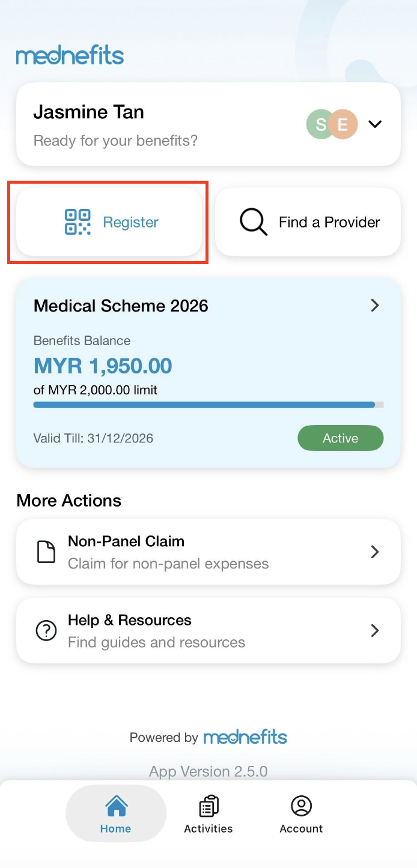Click the Powered by Mednefits footer link
This screenshot has width=417, height=868.
click(x=208, y=737)
